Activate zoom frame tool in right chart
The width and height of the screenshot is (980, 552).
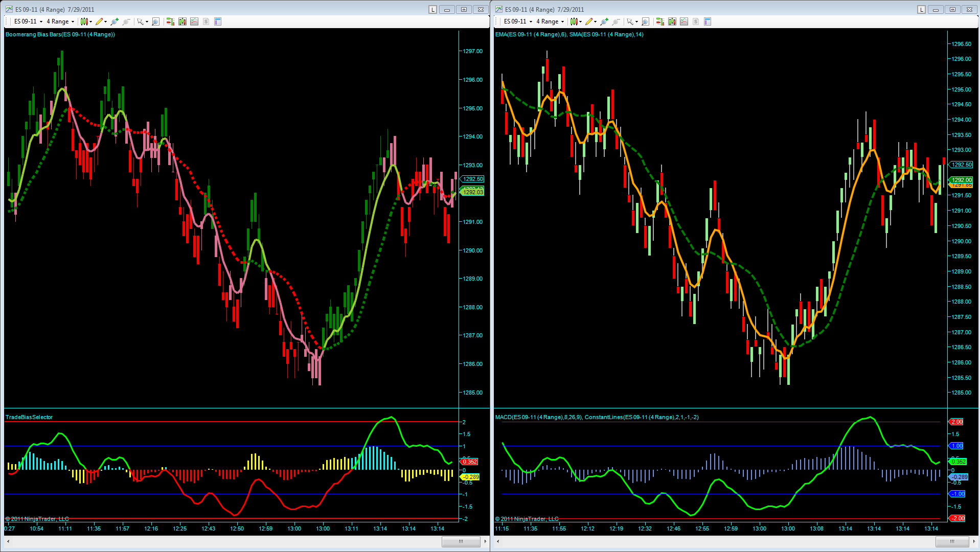pos(645,21)
